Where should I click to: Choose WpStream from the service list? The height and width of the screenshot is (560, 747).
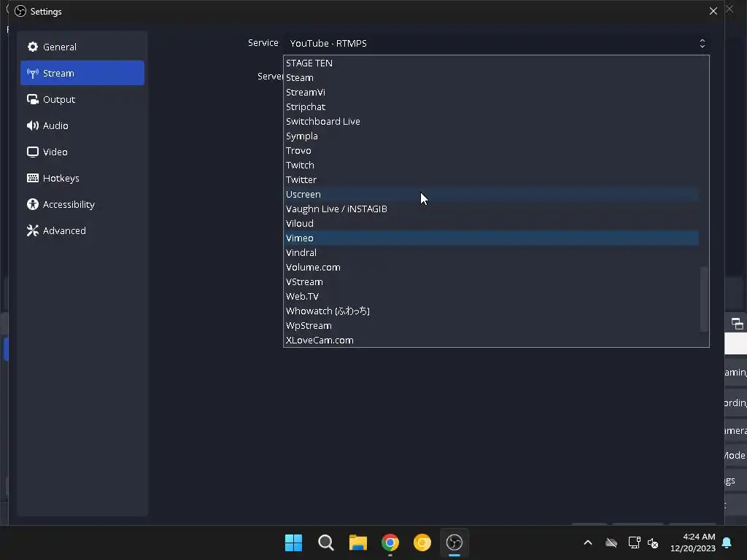pos(492,325)
